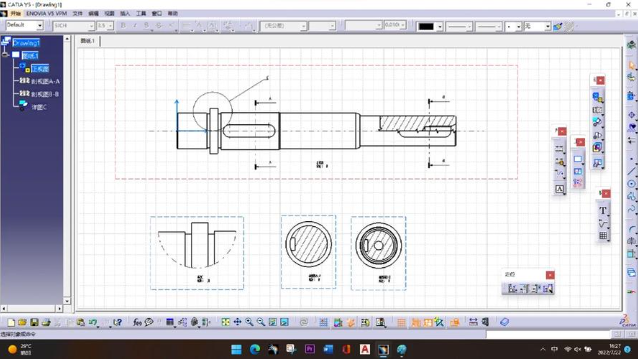
Task: Activate the Pan (four arrows) tool
Action: (237, 322)
